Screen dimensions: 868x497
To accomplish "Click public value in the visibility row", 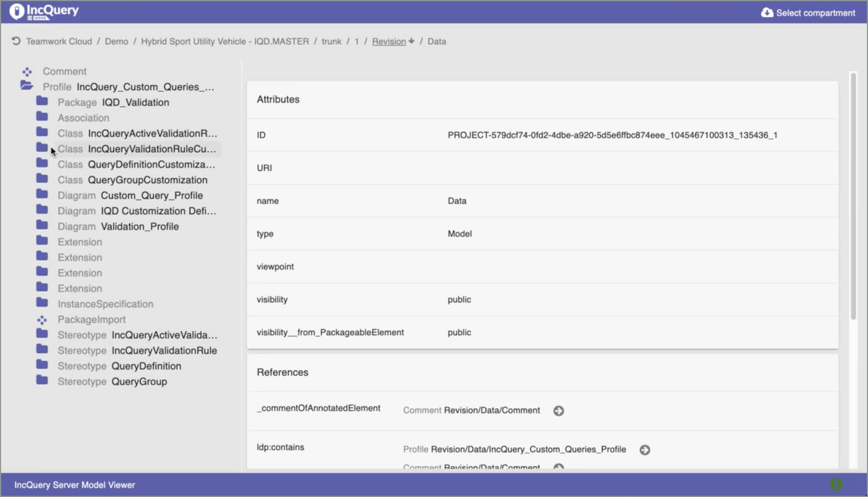I will 459,299.
